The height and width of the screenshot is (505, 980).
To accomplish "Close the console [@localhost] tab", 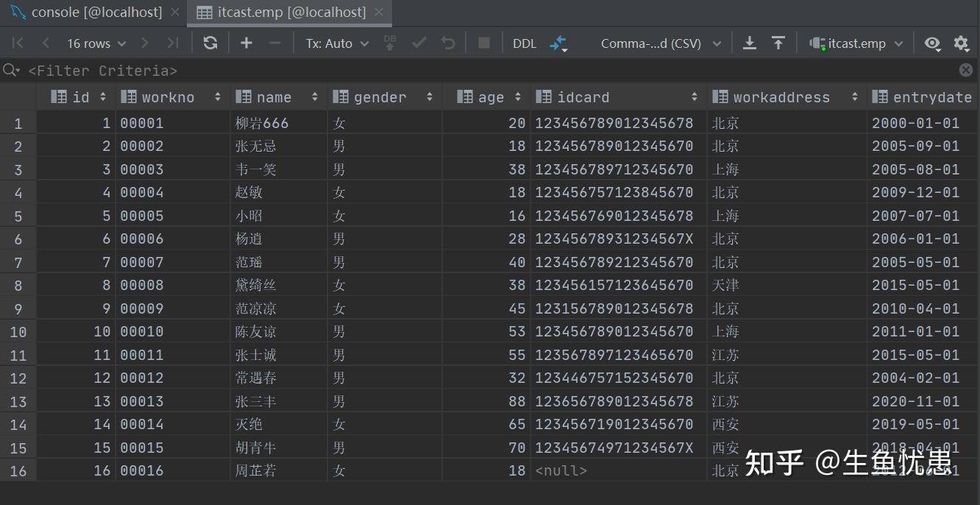I will point(175,13).
